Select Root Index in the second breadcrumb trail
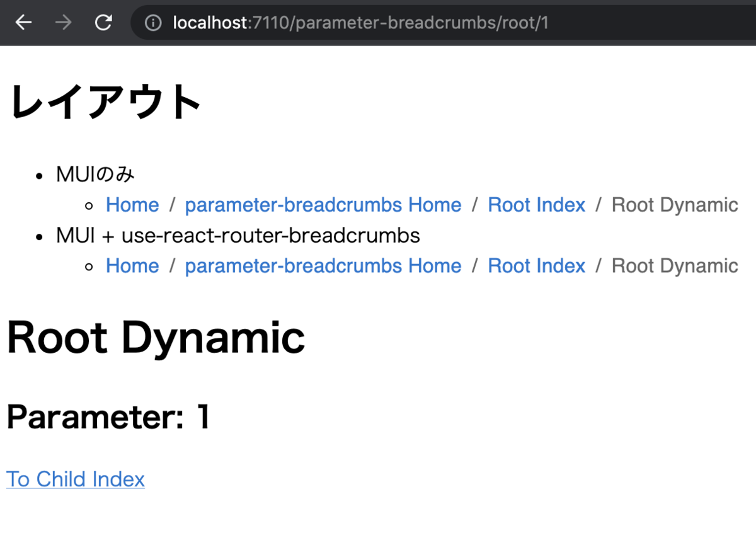The width and height of the screenshot is (756, 540). tap(536, 265)
